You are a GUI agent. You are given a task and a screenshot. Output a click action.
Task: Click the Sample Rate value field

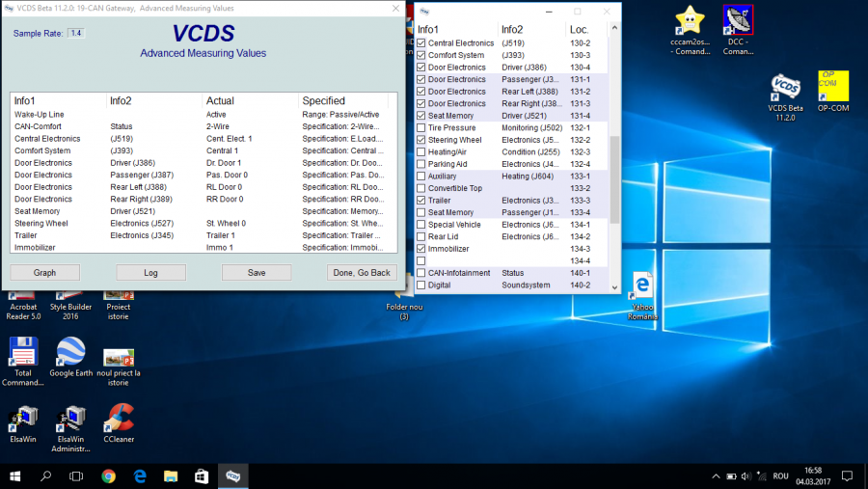pyautogui.click(x=75, y=33)
